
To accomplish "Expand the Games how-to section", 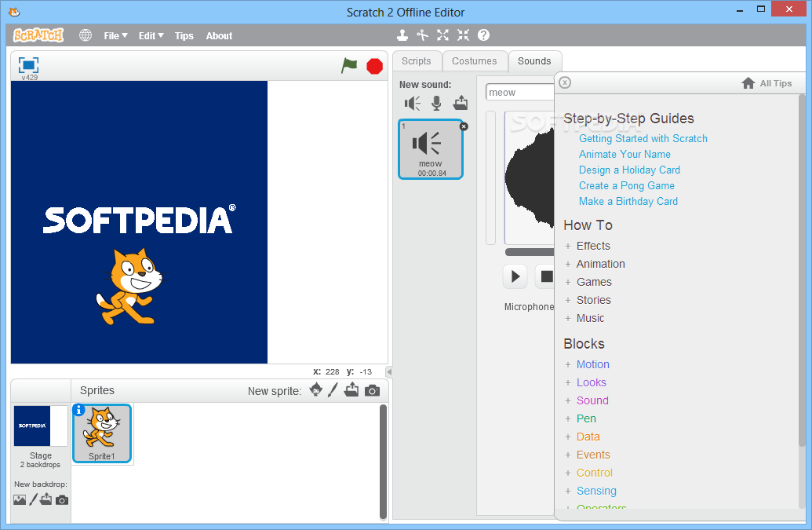I will pos(588,283).
